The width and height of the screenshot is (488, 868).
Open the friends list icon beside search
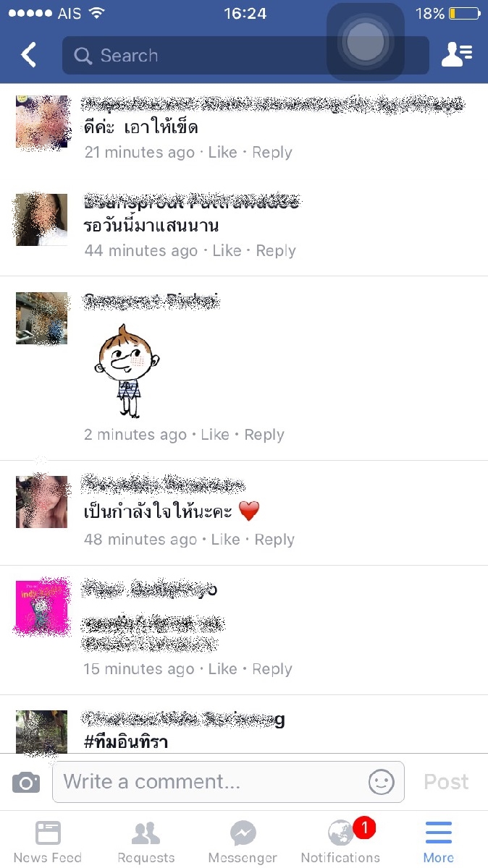[456, 55]
